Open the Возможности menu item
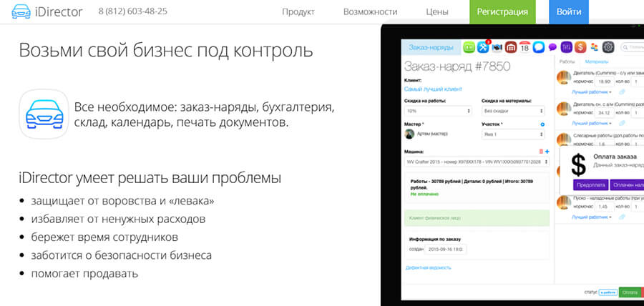644x306 pixels. coord(370,12)
